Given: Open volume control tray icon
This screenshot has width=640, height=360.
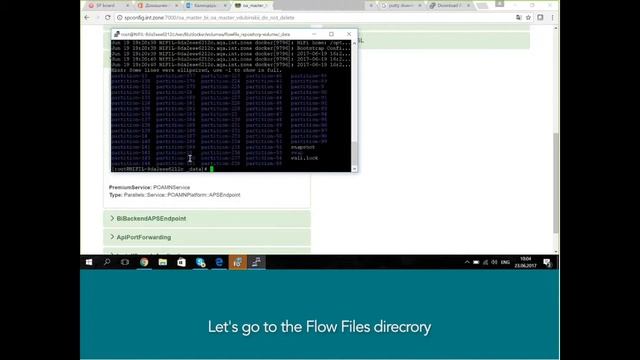Looking at the screenshot, I should click(x=494, y=262).
